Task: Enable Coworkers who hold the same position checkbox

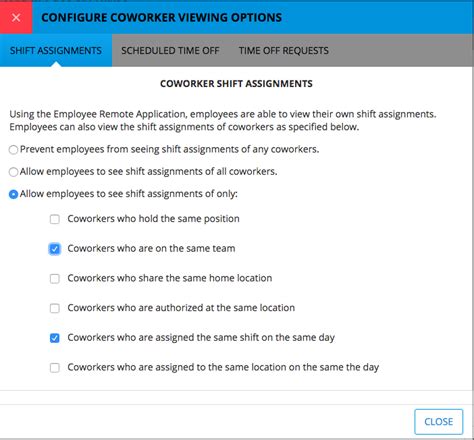Action: point(55,219)
